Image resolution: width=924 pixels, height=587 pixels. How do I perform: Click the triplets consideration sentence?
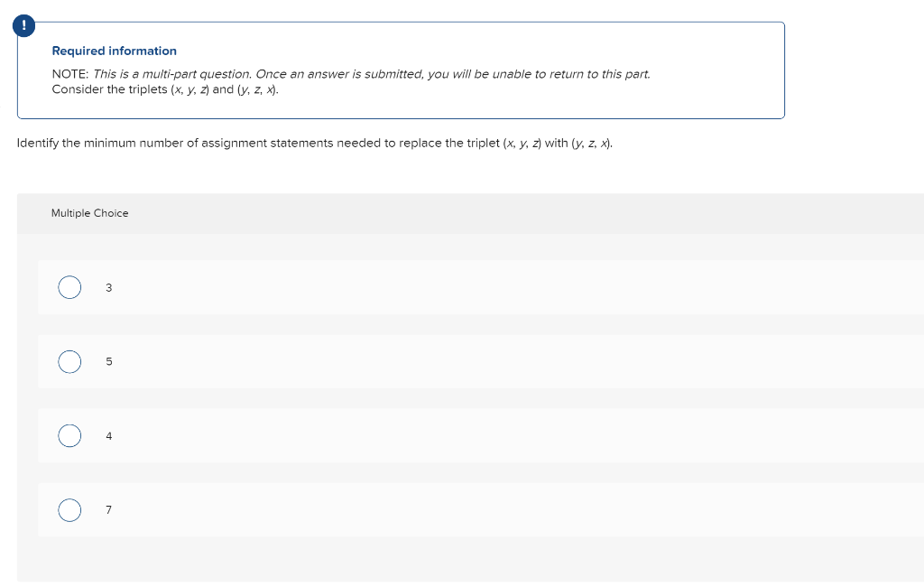point(164,89)
